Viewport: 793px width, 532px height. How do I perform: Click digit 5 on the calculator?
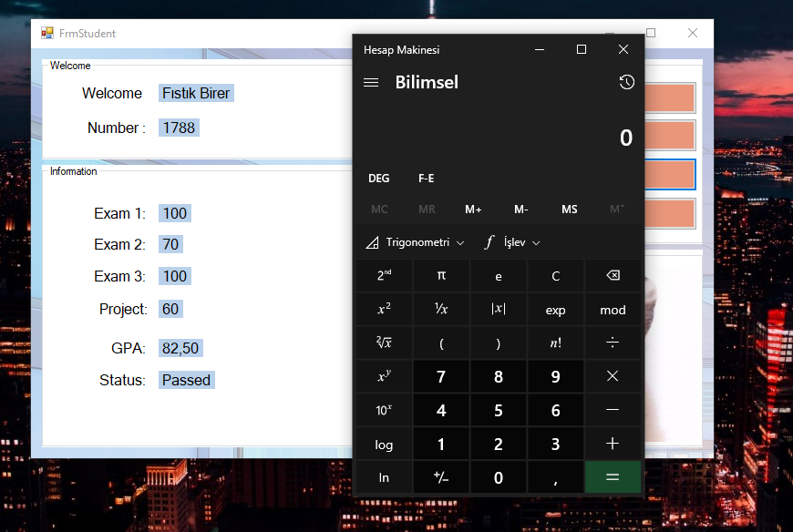499,410
